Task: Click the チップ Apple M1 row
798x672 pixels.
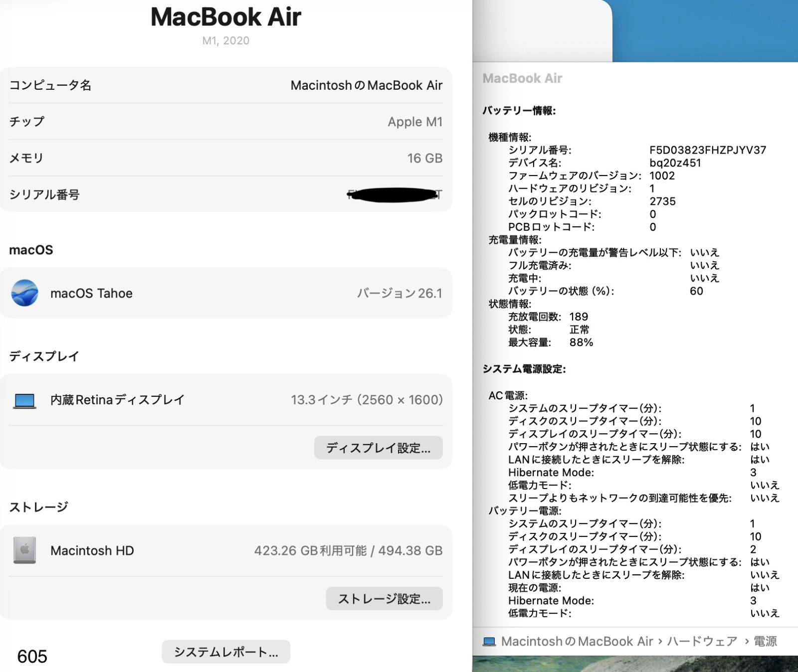Action: [x=226, y=122]
